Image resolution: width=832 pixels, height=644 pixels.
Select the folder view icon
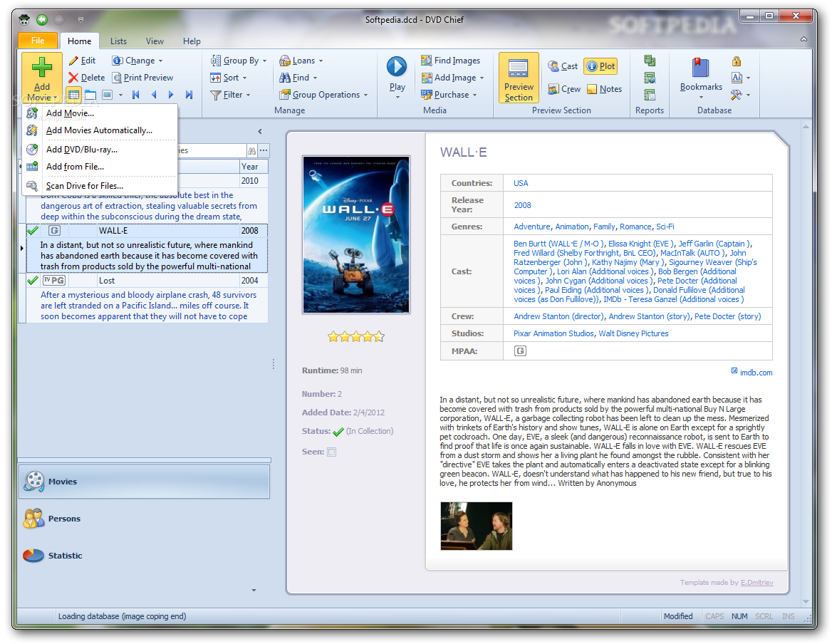point(90,95)
